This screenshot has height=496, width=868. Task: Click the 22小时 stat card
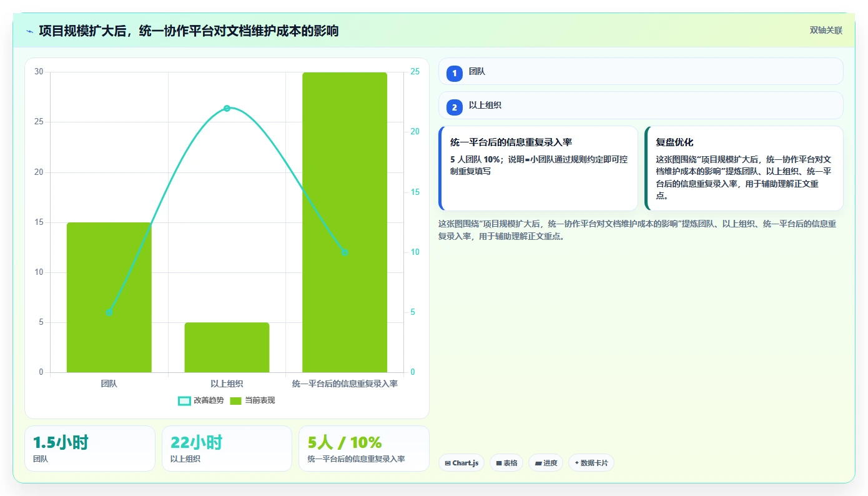tap(227, 449)
